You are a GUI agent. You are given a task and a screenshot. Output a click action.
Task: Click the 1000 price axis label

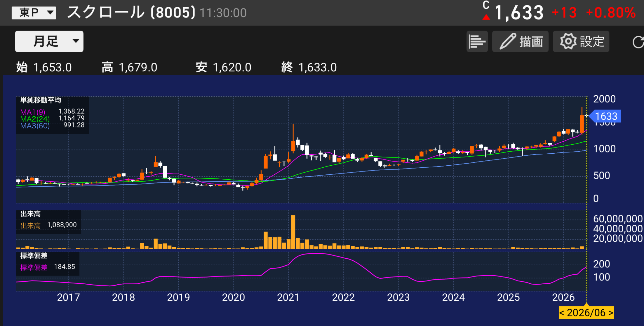coord(604,149)
